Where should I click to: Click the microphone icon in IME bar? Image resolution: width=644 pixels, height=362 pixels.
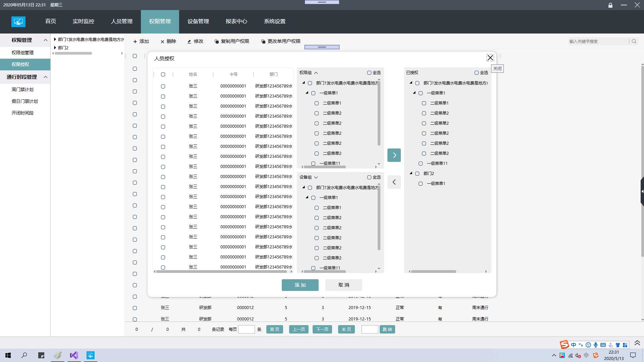click(x=596, y=345)
